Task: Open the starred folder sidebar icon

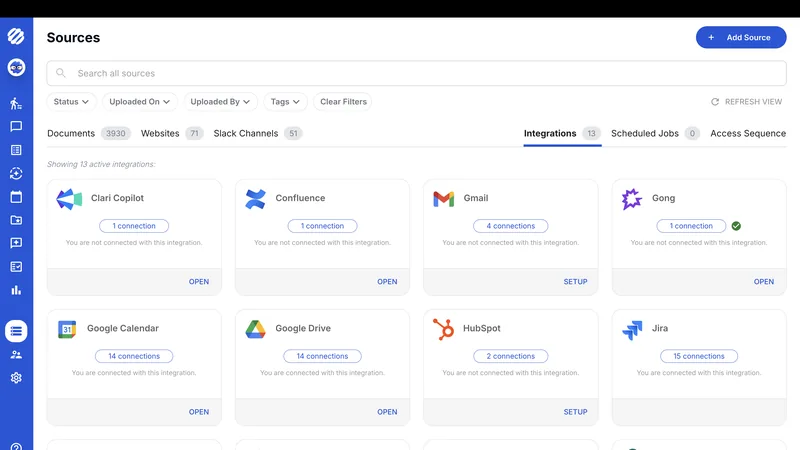Action: [16, 220]
